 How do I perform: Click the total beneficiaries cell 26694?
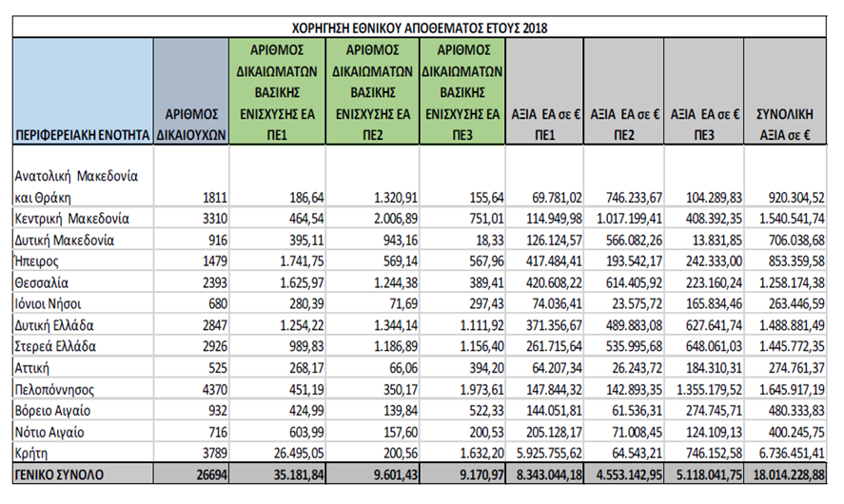tap(206, 474)
